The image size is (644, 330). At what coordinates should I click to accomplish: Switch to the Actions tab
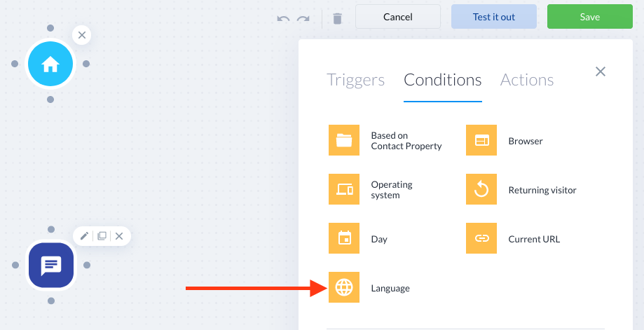527,80
